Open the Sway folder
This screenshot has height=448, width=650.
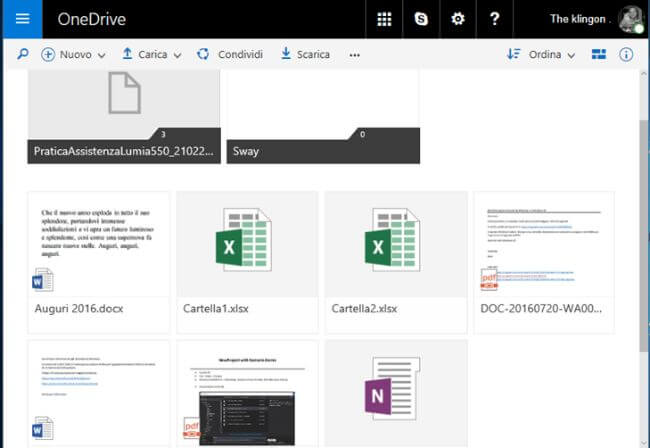point(323,116)
